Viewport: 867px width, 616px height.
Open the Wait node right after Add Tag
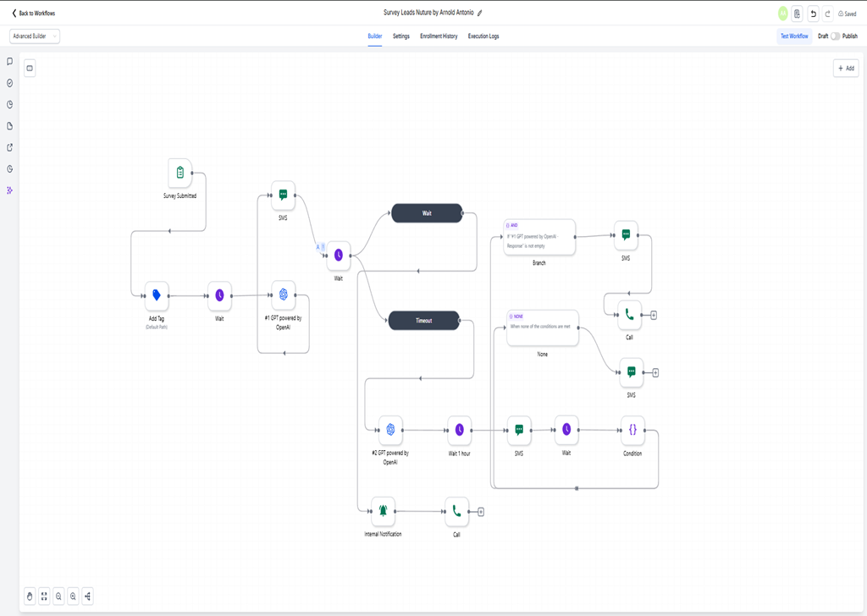point(219,295)
